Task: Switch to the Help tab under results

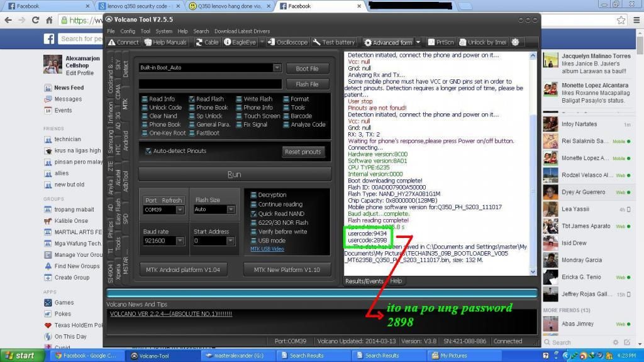Action: (x=396, y=281)
